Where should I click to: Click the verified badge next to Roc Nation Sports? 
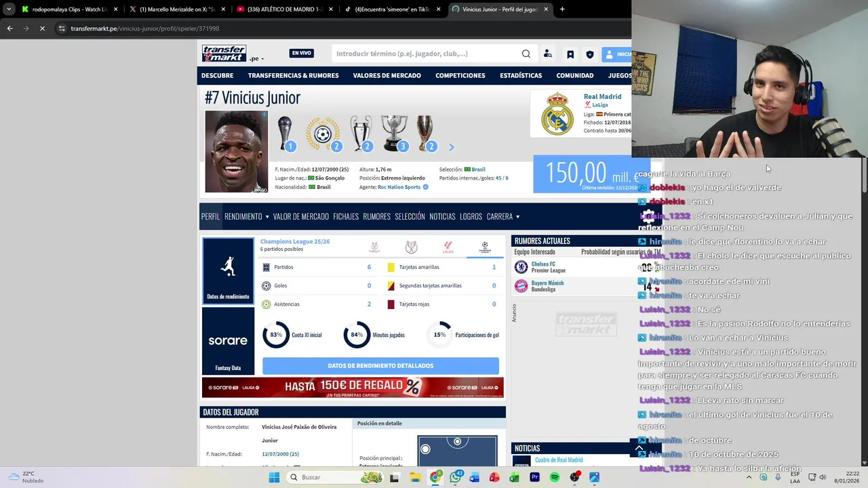[426, 187]
